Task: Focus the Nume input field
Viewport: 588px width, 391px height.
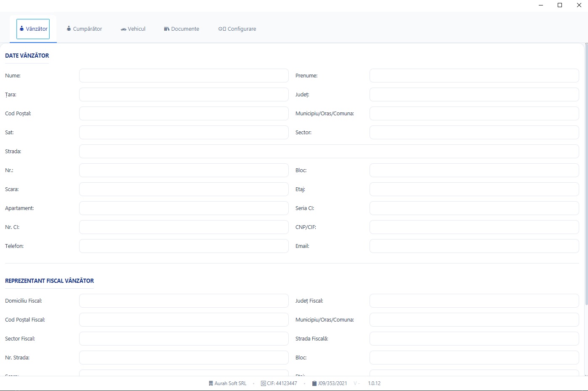Action: [184, 76]
